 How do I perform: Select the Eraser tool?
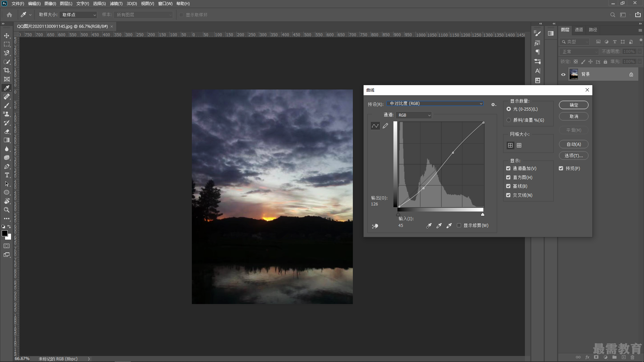7,131
